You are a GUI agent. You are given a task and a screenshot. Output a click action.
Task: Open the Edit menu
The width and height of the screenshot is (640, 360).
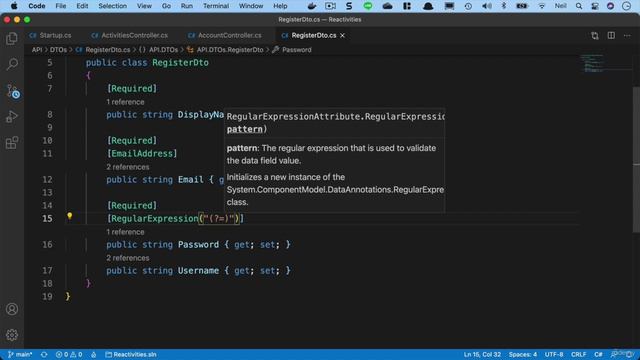pyautogui.click(x=82, y=6)
